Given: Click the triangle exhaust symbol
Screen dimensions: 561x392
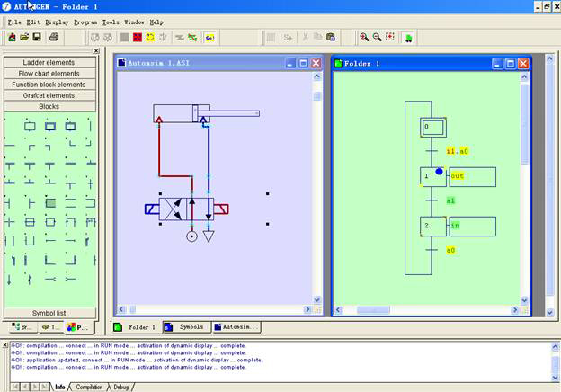Looking at the screenshot, I should pos(209,236).
